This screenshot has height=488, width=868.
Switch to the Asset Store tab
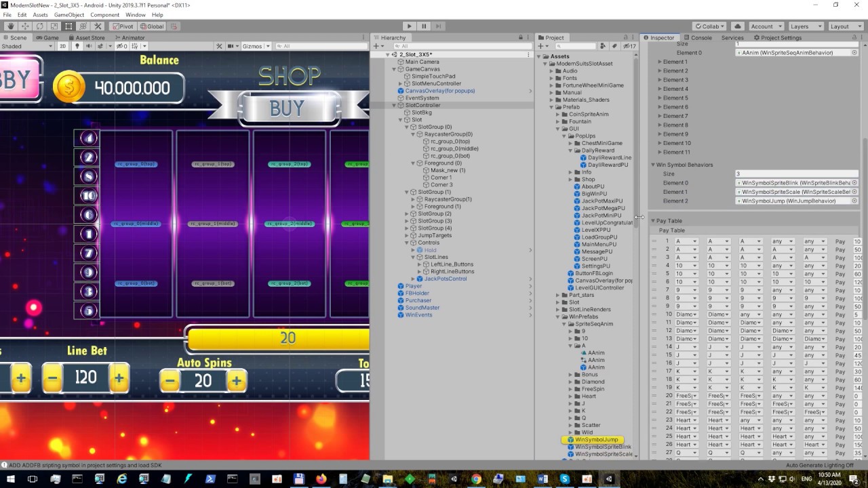pyautogui.click(x=86, y=38)
